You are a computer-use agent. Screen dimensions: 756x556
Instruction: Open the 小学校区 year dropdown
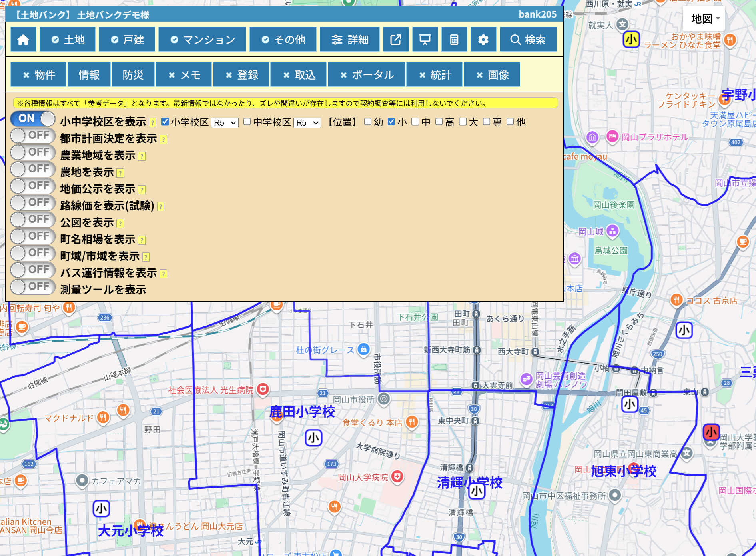pyautogui.click(x=225, y=122)
